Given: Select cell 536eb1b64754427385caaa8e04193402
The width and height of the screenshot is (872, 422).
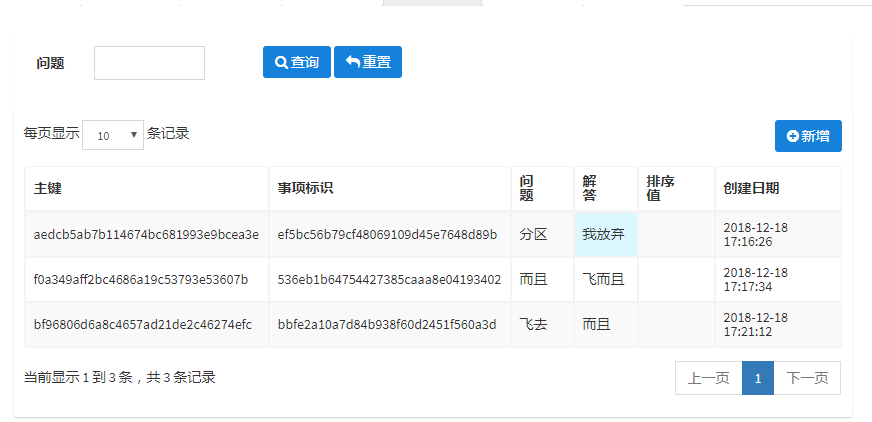Looking at the screenshot, I should pyautogui.click(x=390, y=280).
